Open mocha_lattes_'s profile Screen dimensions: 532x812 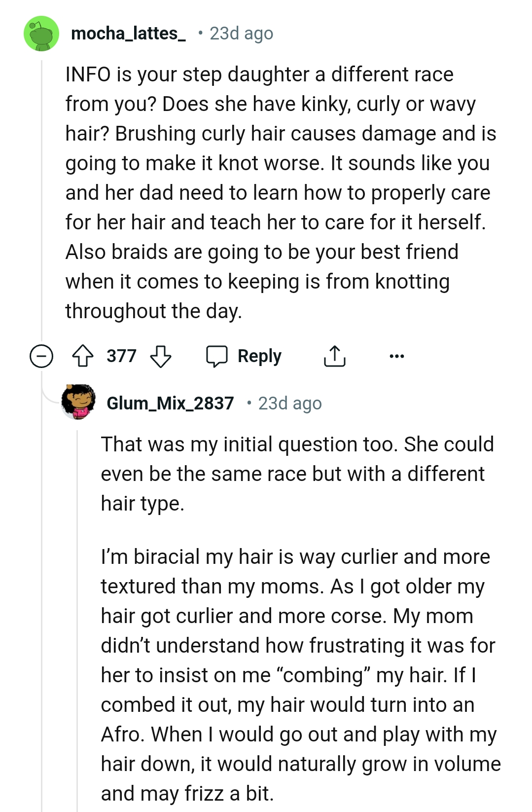coord(129,34)
